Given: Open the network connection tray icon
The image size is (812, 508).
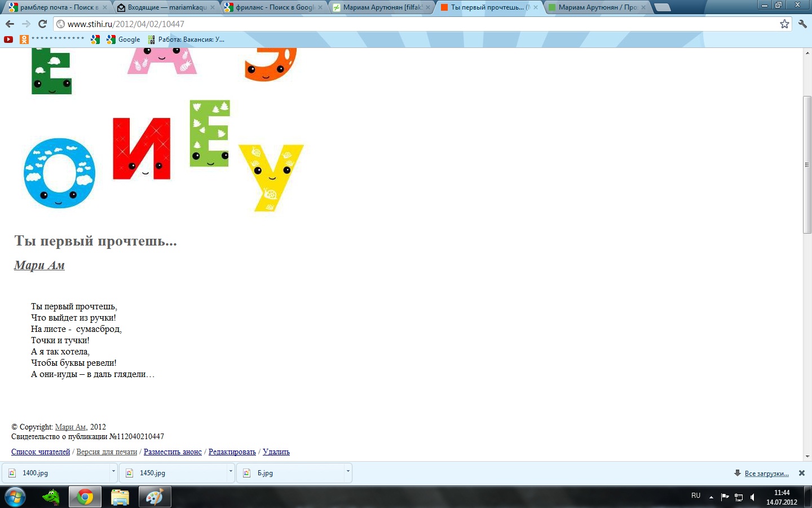Looking at the screenshot, I should pyautogui.click(x=739, y=497).
